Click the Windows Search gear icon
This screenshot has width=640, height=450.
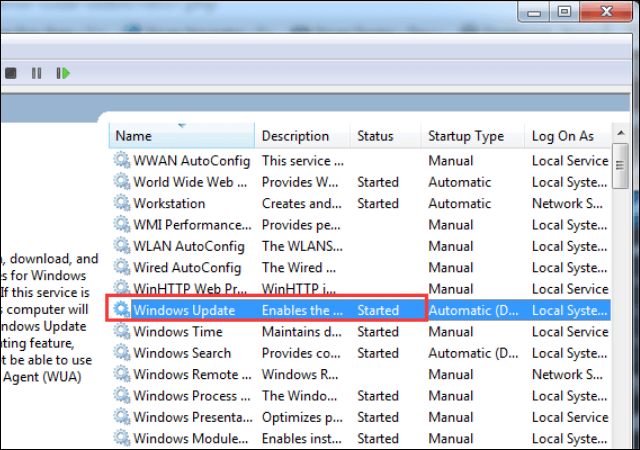[x=122, y=352]
